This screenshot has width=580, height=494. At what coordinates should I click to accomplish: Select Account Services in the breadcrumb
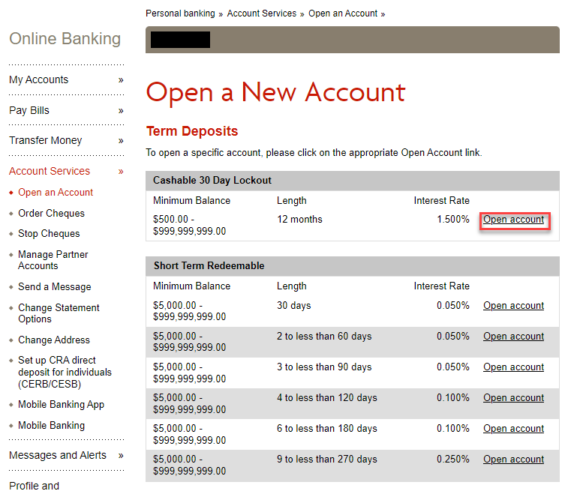tap(262, 14)
